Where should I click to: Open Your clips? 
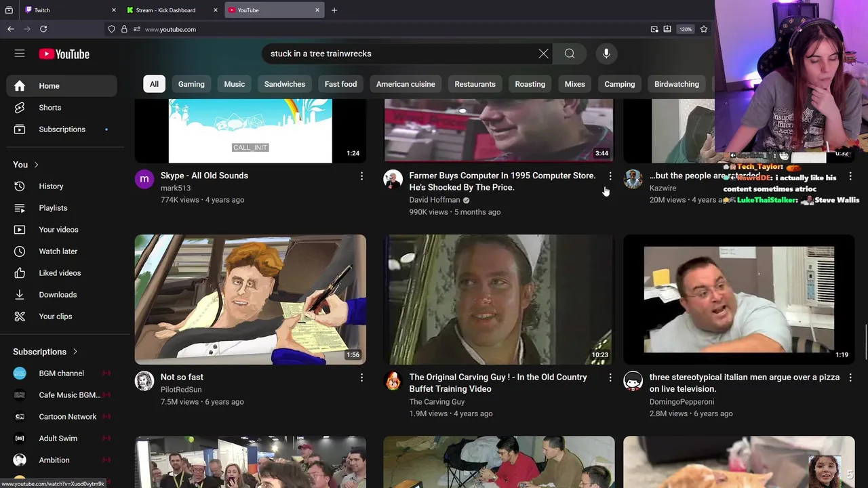pos(62,317)
